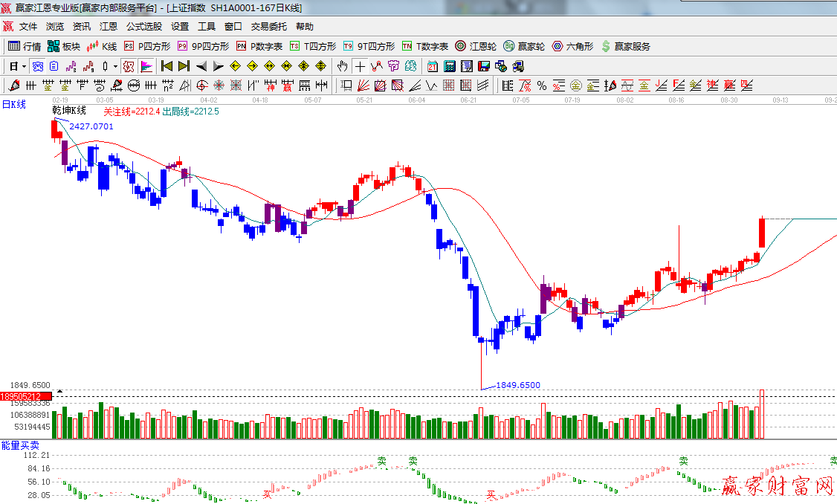This screenshot has width=837, height=504.
Task: Toggle the 权 adjustment button
Action: [129, 66]
